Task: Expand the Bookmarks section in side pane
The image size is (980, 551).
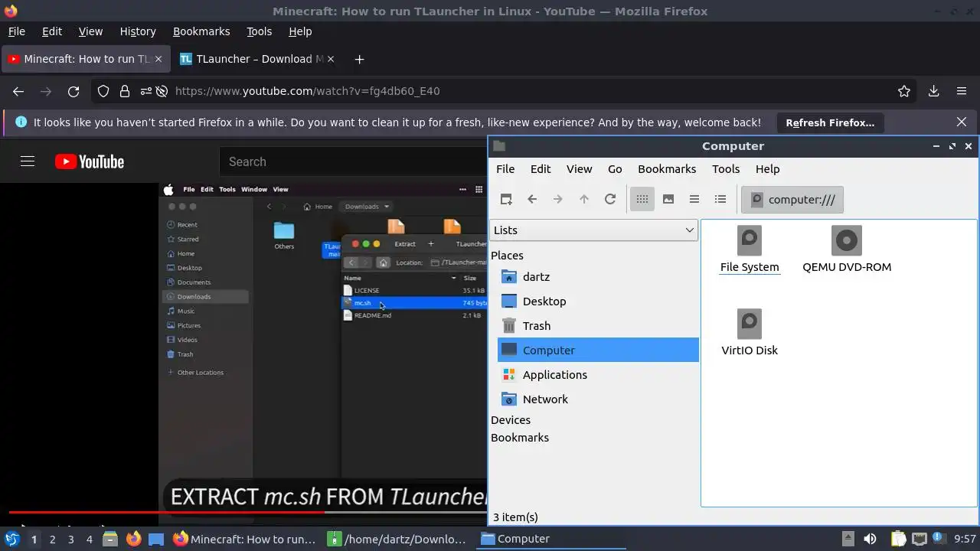Action: [x=520, y=438]
